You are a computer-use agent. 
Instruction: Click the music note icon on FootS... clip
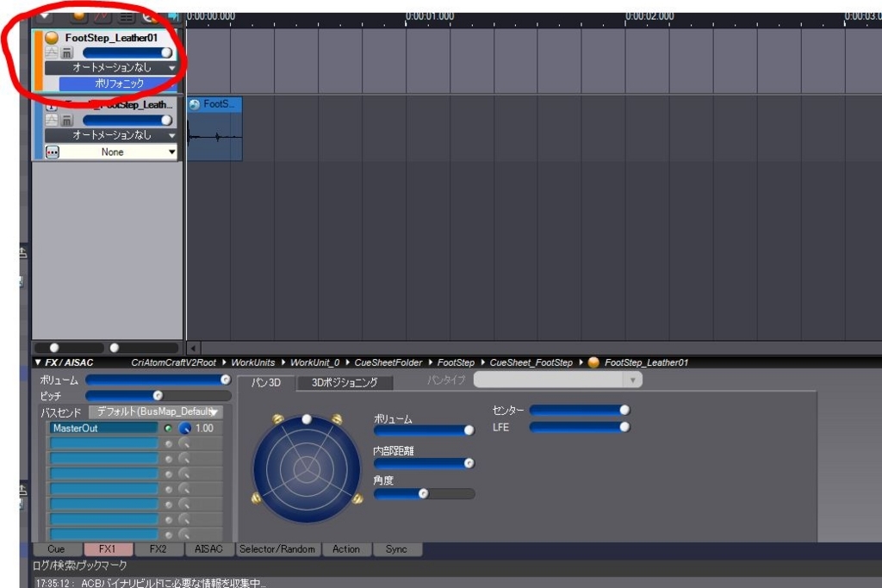[195, 104]
